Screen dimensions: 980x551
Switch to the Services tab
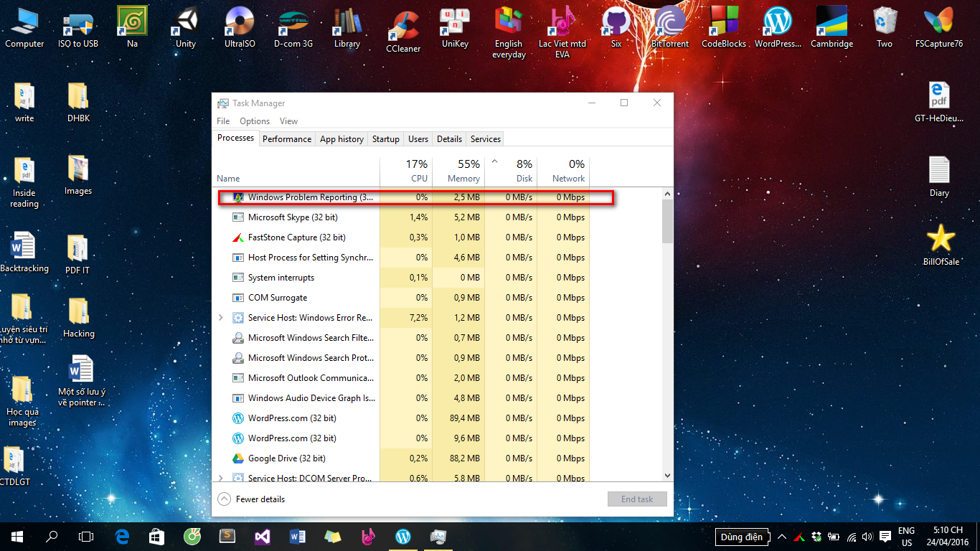click(486, 139)
